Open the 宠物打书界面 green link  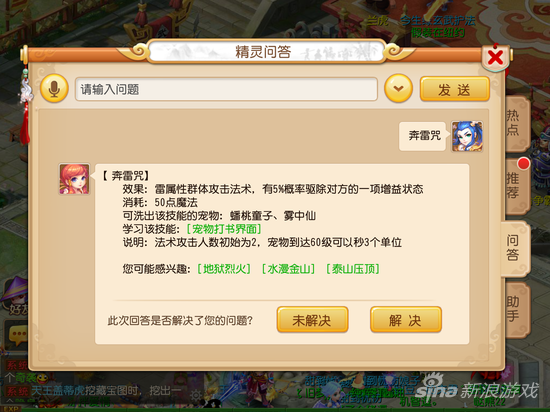pos(224,229)
